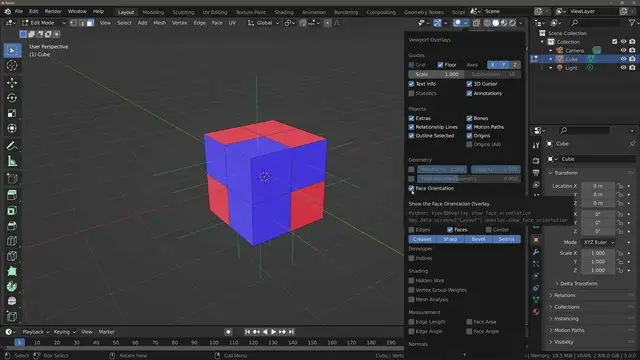Open the Render menu
The width and height of the screenshot is (640, 360).
click(x=53, y=11)
